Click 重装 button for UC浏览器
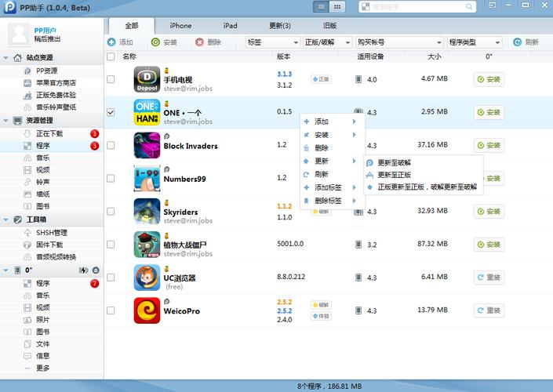The image size is (553, 392). pos(489,278)
